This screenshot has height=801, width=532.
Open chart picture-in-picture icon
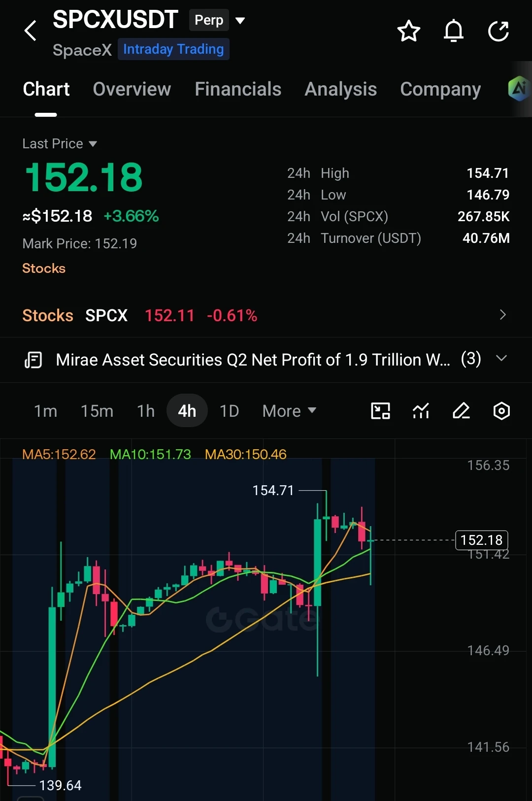point(380,410)
